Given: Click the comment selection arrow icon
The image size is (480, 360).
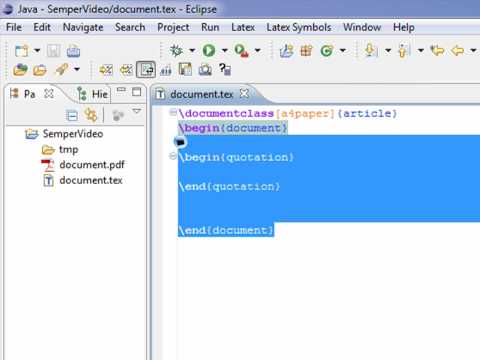Looking at the screenshot, I should (x=106, y=70).
